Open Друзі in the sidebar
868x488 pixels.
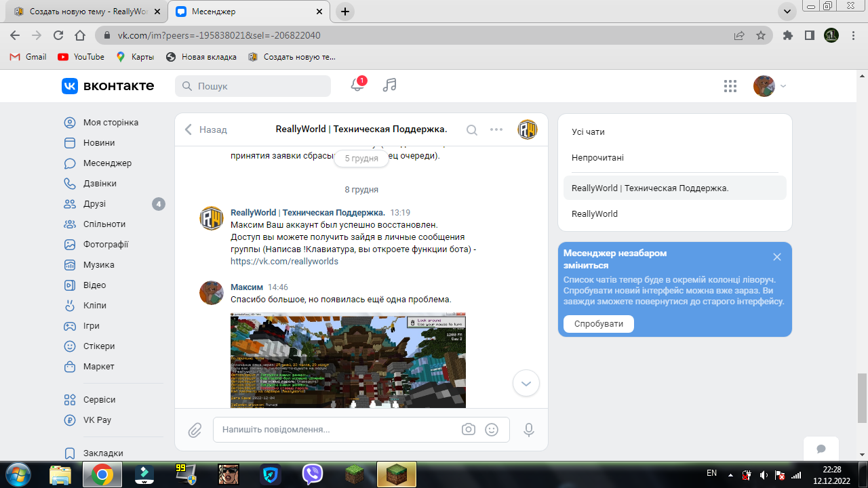94,204
